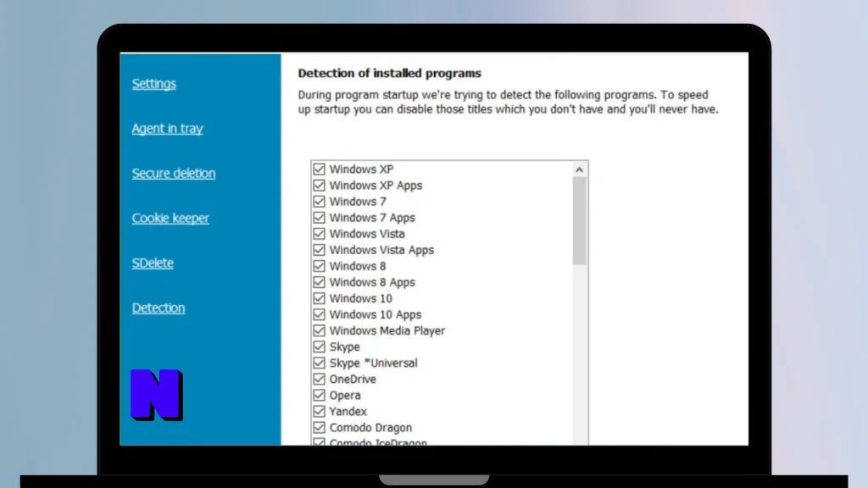Screen dimensions: 868x488
Task: Disable detection of OneDrive
Action: click(x=319, y=379)
